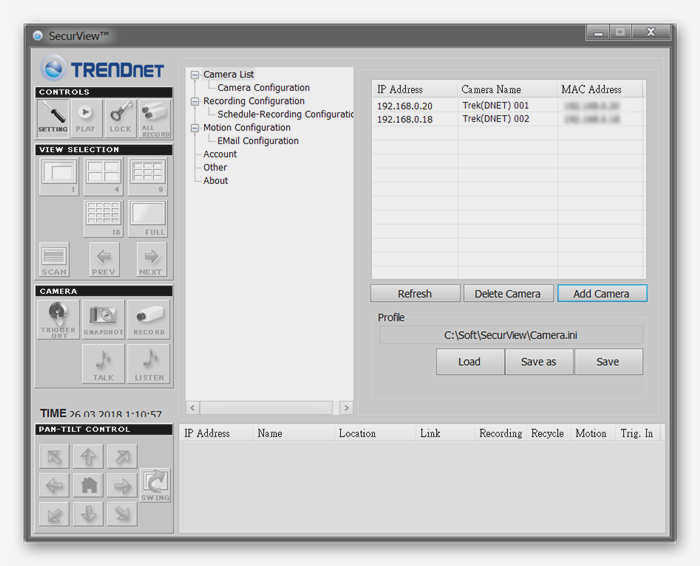This screenshot has width=700, height=566.
Task: Click the Link column header
Action: (x=430, y=433)
